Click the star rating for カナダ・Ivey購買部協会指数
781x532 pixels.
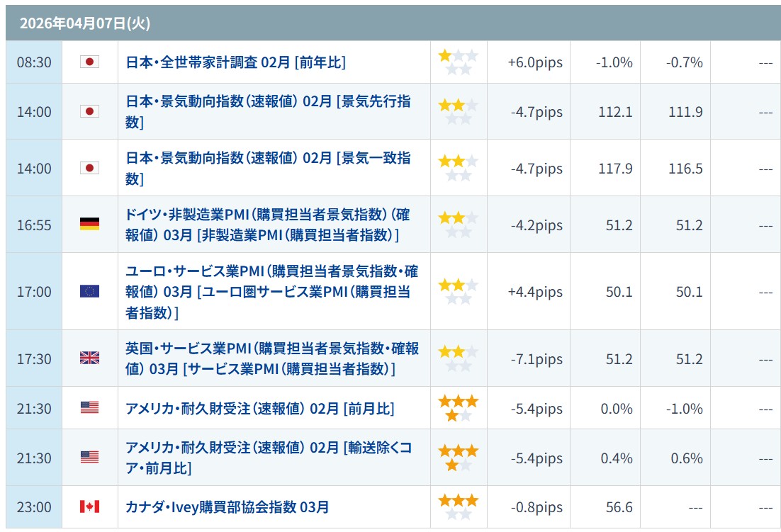click(x=458, y=507)
